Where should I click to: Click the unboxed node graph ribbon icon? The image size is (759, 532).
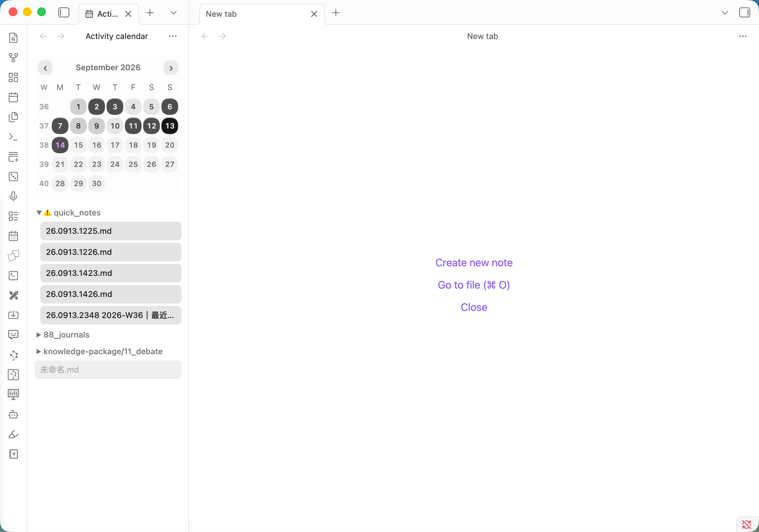pyautogui.click(x=13, y=355)
